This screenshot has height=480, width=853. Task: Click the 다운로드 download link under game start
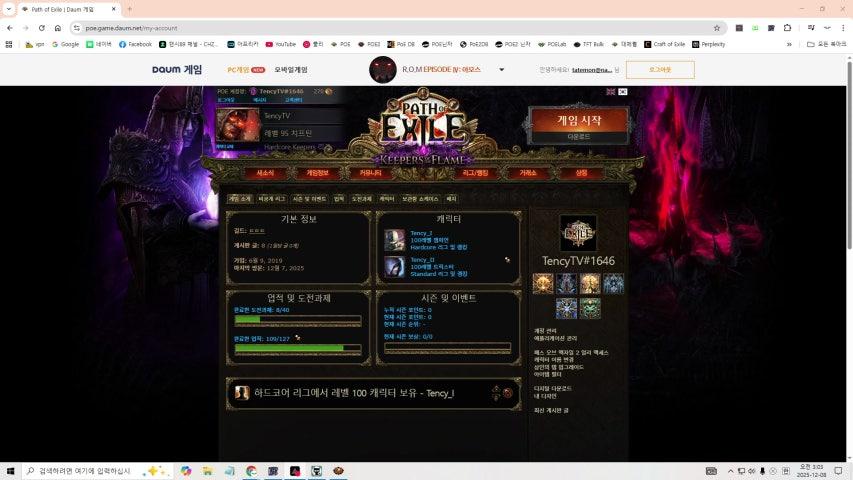pyautogui.click(x=579, y=137)
